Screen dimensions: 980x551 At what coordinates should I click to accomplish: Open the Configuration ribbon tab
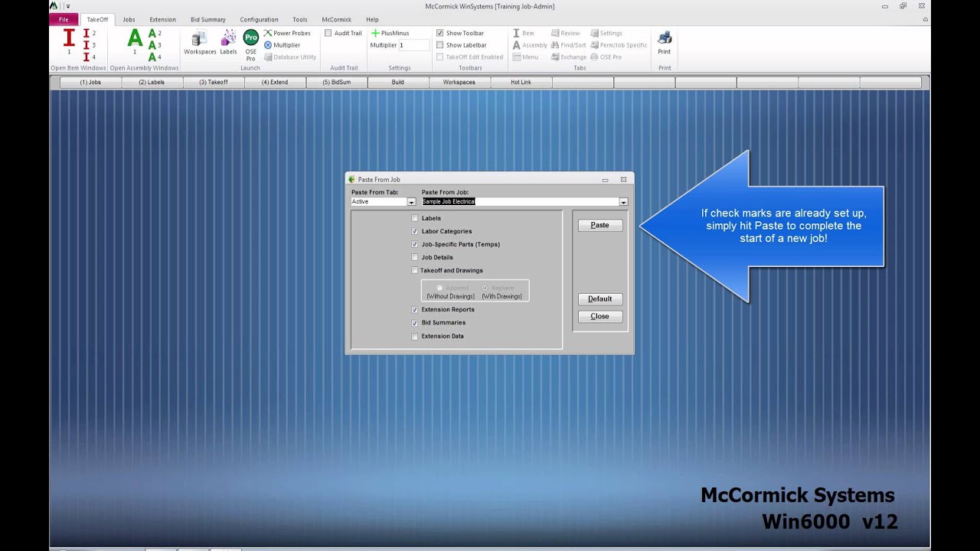tap(259, 19)
